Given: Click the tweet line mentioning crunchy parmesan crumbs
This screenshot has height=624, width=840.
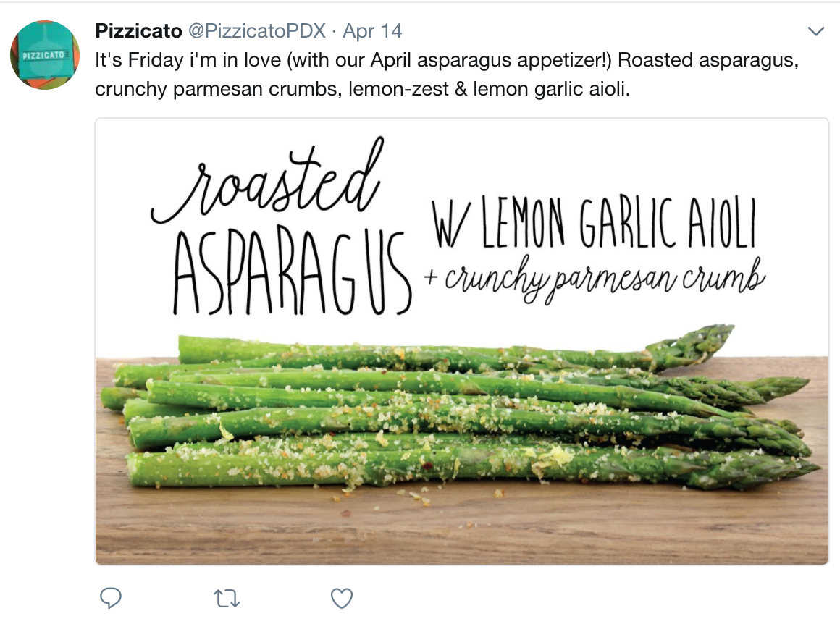Looking at the screenshot, I should point(363,89).
